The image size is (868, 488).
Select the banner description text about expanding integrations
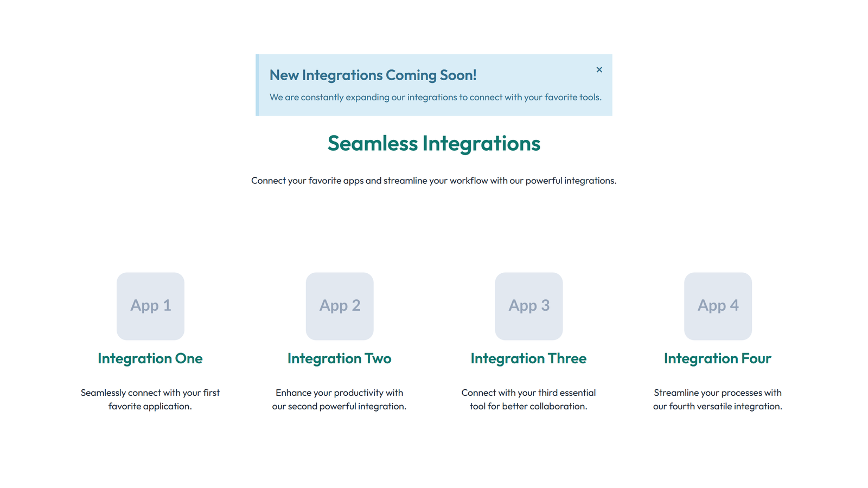pos(436,97)
